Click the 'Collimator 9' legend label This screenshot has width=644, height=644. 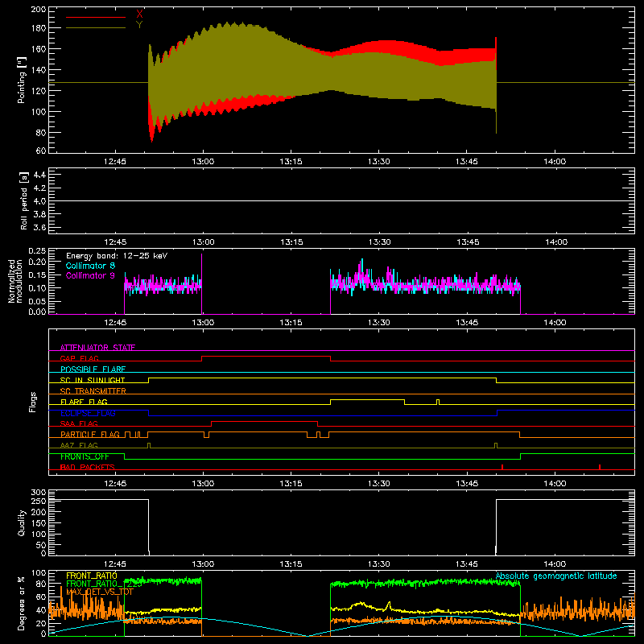click(x=90, y=275)
